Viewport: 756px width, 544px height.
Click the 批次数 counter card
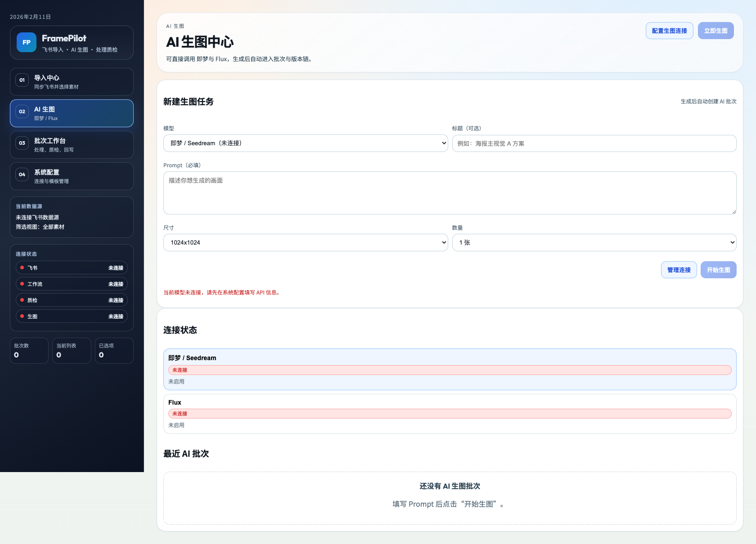point(29,350)
